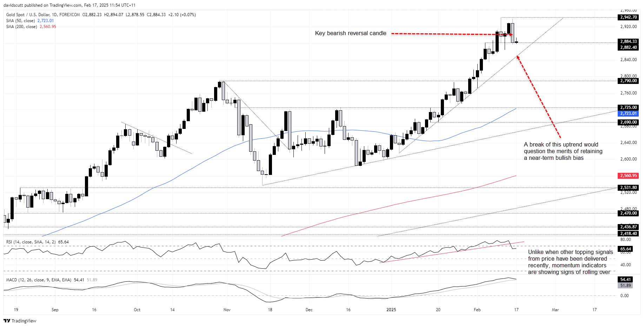The image size is (644, 327).
Task: Click the H2,894.07 high value in header
Action: coord(114,15)
